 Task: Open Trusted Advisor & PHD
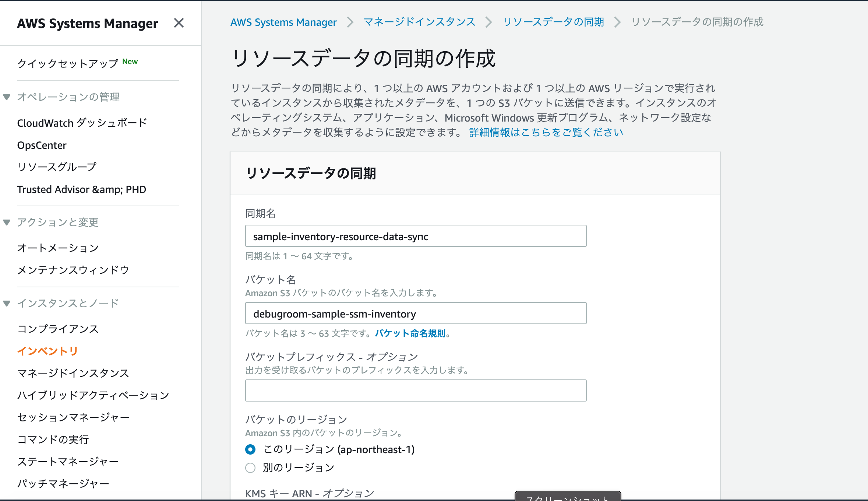[81, 189]
